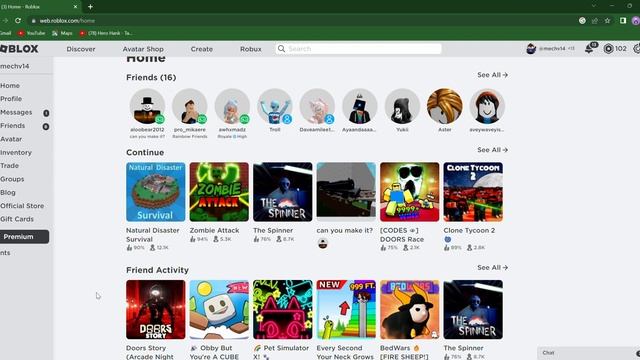See All in the Continue section
This screenshot has height=360, width=640.
[x=493, y=150]
